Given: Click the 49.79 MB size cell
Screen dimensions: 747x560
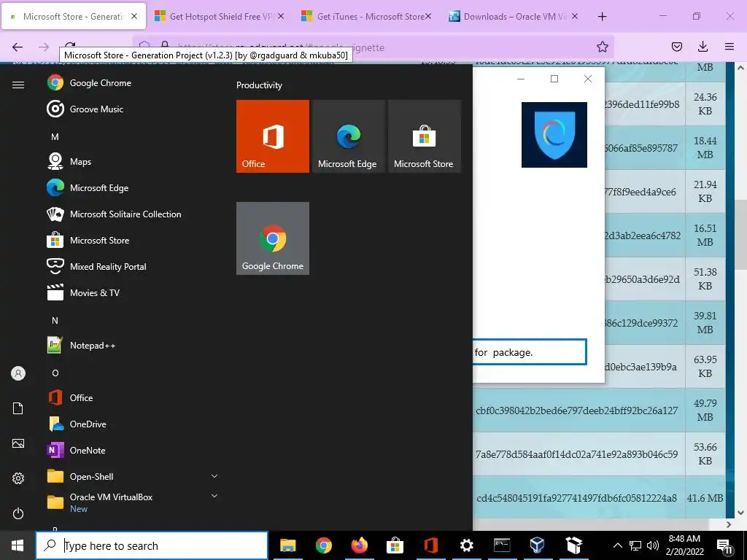Looking at the screenshot, I should [705, 410].
